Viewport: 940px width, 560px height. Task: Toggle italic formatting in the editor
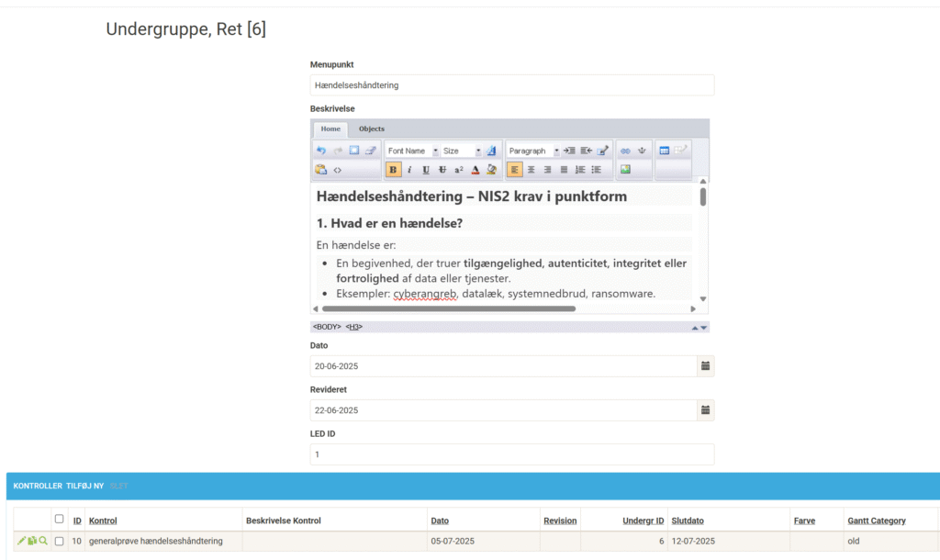pos(409,170)
